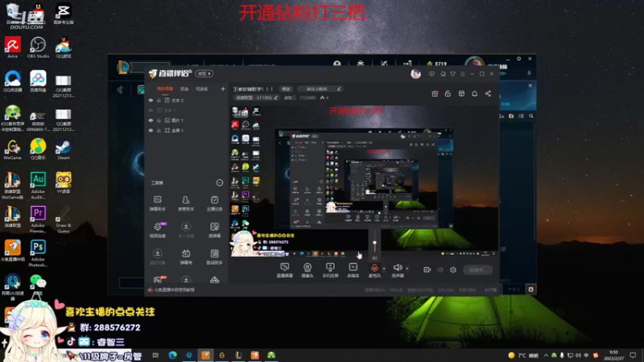This screenshot has width=644, height=362.
Task: Open the taskbar clock and date
Action: click(613, 355)
